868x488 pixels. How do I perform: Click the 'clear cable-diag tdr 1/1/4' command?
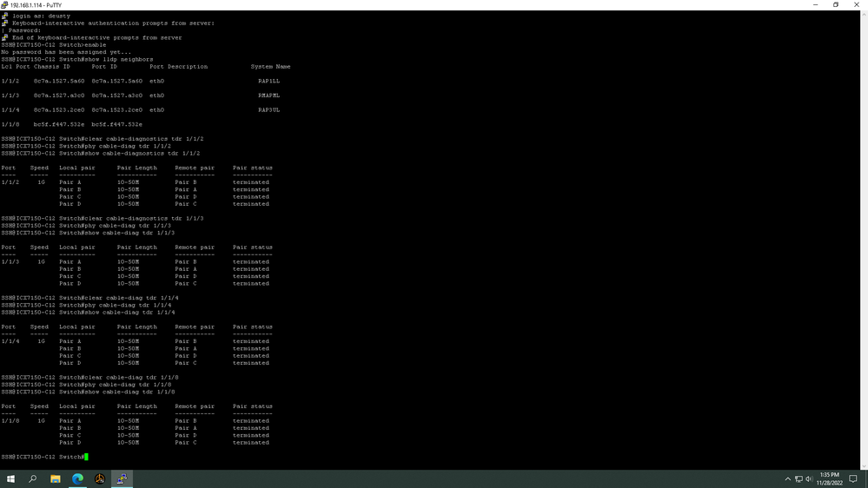(x=133, y=298)
